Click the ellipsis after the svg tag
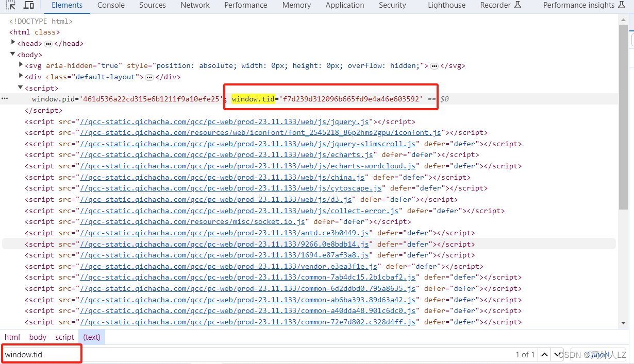The image size is (634, 364). point(434,66)
